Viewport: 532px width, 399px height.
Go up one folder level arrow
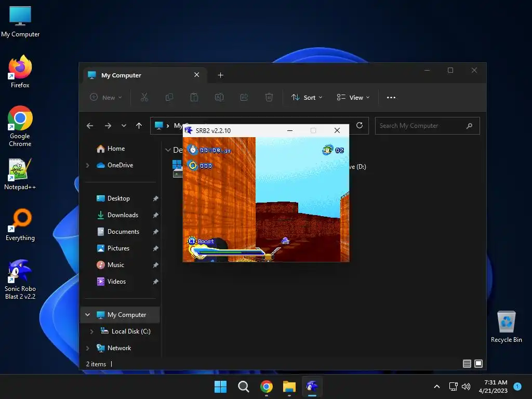(x=139, y=126)
